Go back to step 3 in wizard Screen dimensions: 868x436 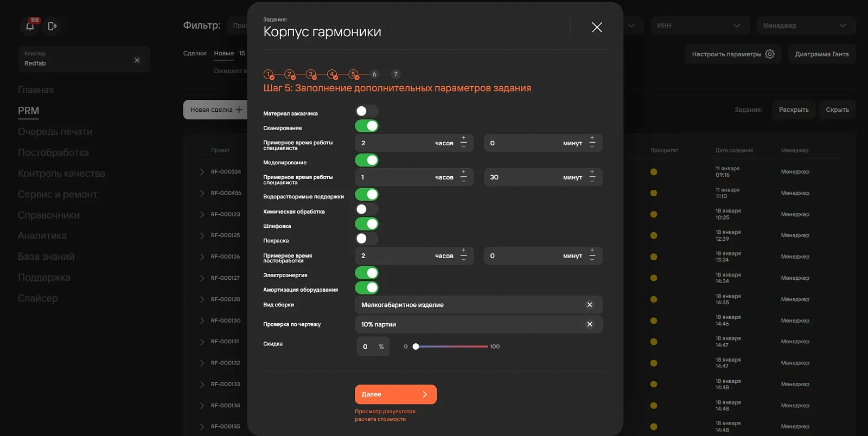point(311,74)
